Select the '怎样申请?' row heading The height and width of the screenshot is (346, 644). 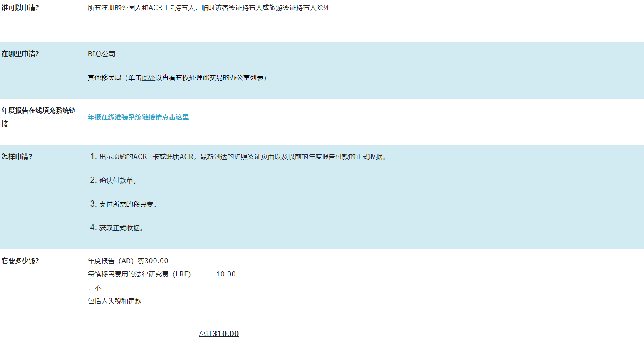pyautogui.click(x=17, y=157)
